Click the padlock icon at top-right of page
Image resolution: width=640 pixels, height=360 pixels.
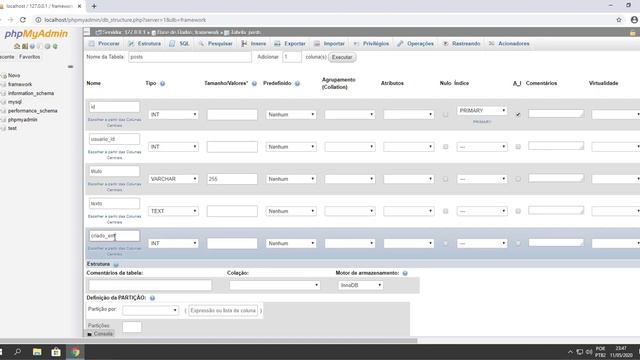(633, 32)
